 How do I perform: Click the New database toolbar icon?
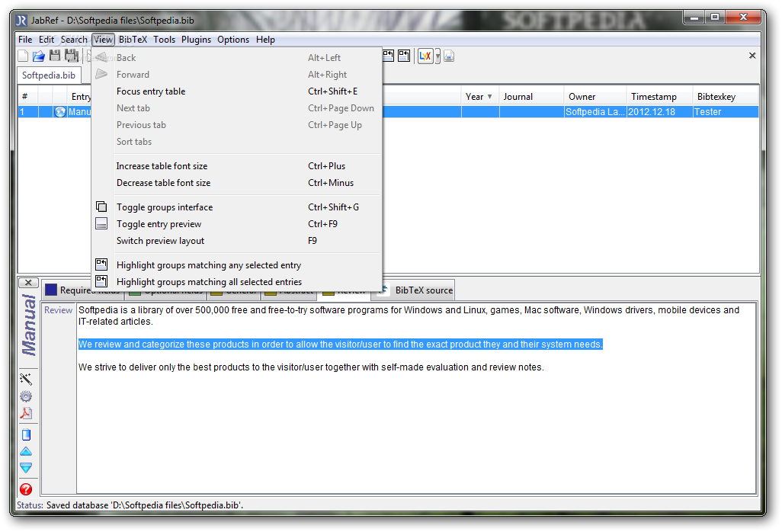pyautogui.click(x=23, y=56)
